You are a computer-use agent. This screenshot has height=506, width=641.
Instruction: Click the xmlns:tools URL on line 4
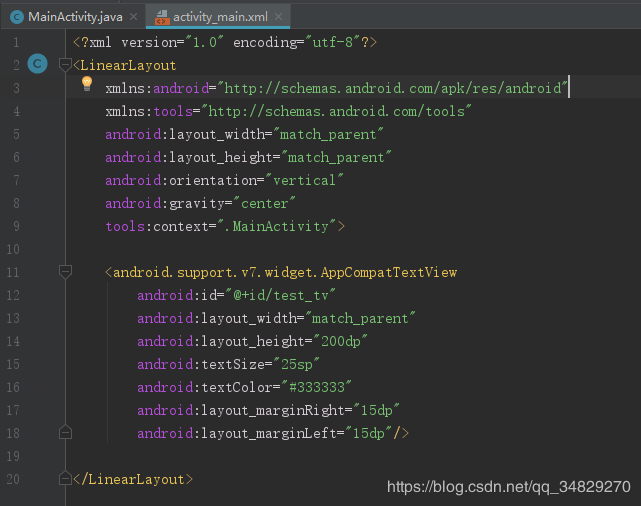click(x=336, y=111)
